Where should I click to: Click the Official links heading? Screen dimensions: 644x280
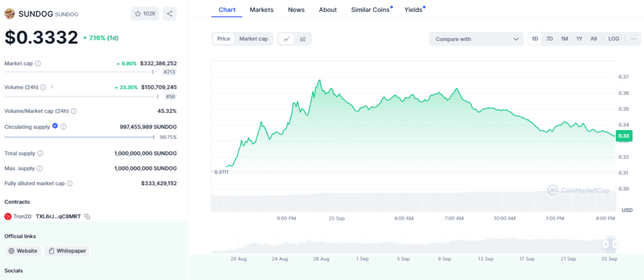tap(20, 237)
